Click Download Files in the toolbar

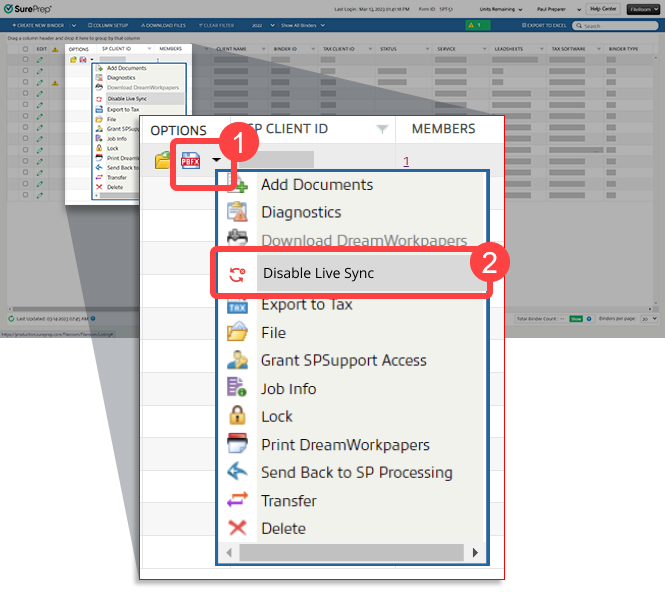coord(163,25)
